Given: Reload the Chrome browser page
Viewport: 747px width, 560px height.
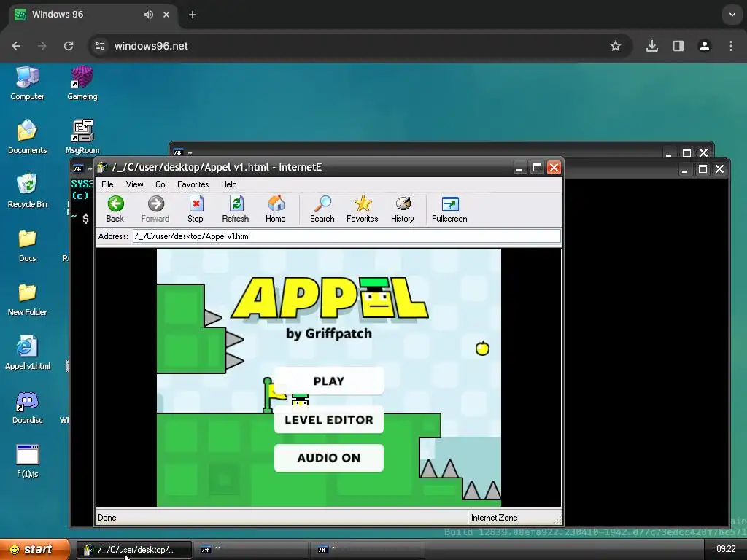Looking at the screenshot, I should tap(69, 46).
